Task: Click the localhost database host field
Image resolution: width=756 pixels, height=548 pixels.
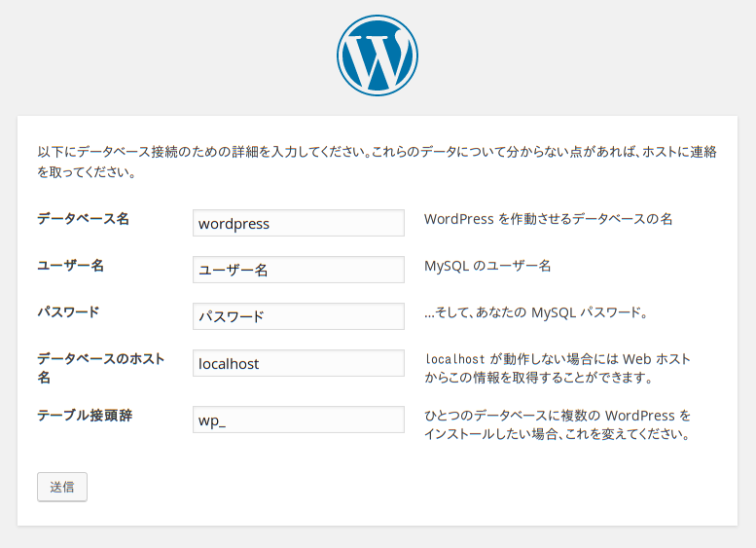Action: coord(299,363)
